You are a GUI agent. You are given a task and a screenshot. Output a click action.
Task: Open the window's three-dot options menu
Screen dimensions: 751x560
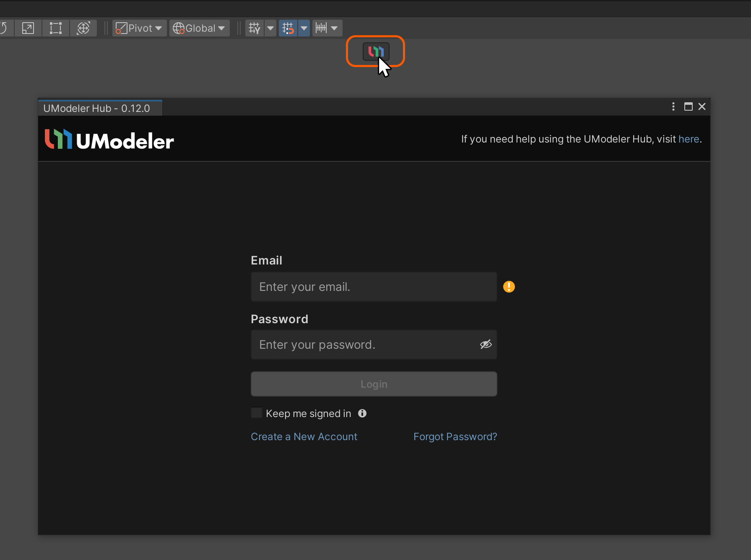[673, 106]
